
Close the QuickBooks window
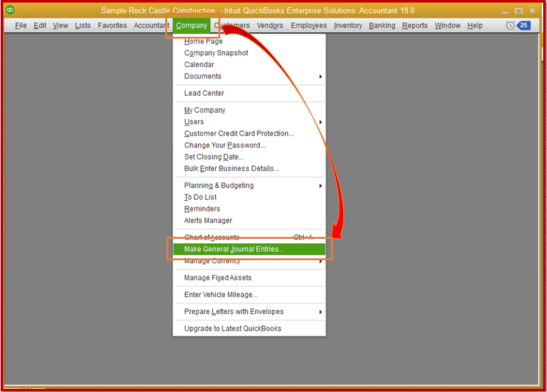tap(532, 11)
